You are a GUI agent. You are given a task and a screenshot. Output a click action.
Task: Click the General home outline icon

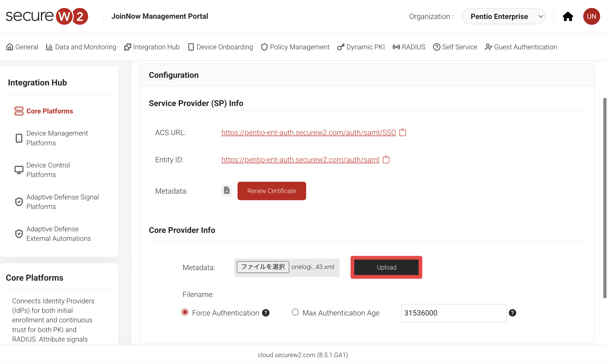coord(10,47)
